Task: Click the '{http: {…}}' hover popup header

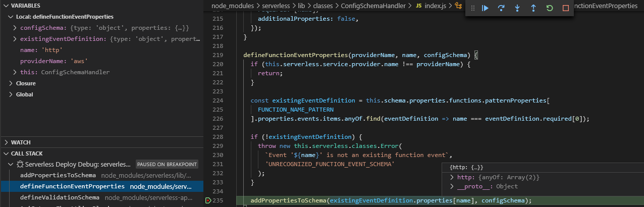Action: 466,167
